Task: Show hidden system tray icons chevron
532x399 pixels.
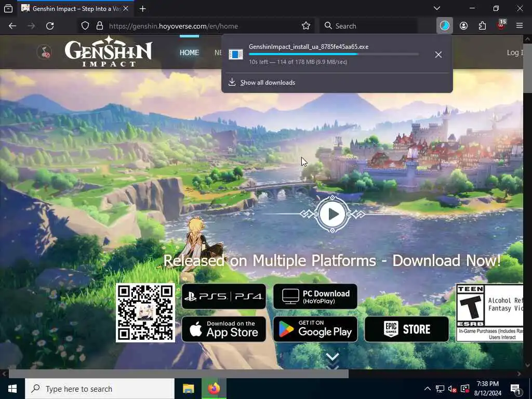Action: tap(428, 389)
